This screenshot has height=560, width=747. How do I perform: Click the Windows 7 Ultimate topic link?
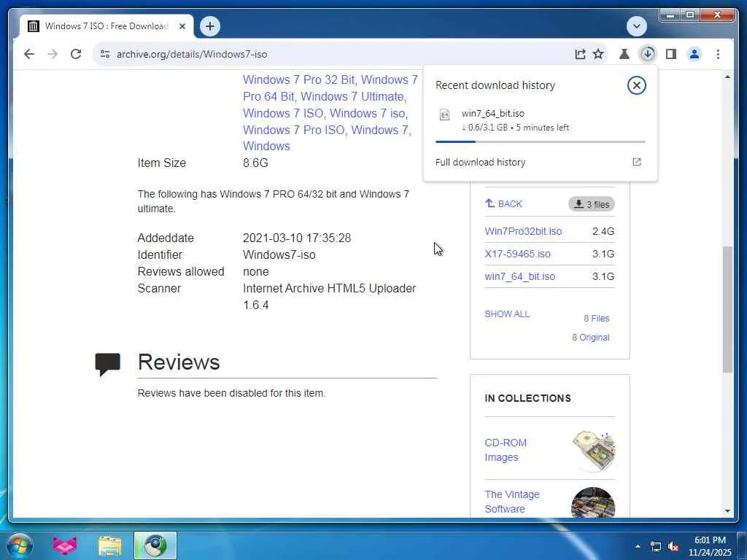tap(352, 96)
